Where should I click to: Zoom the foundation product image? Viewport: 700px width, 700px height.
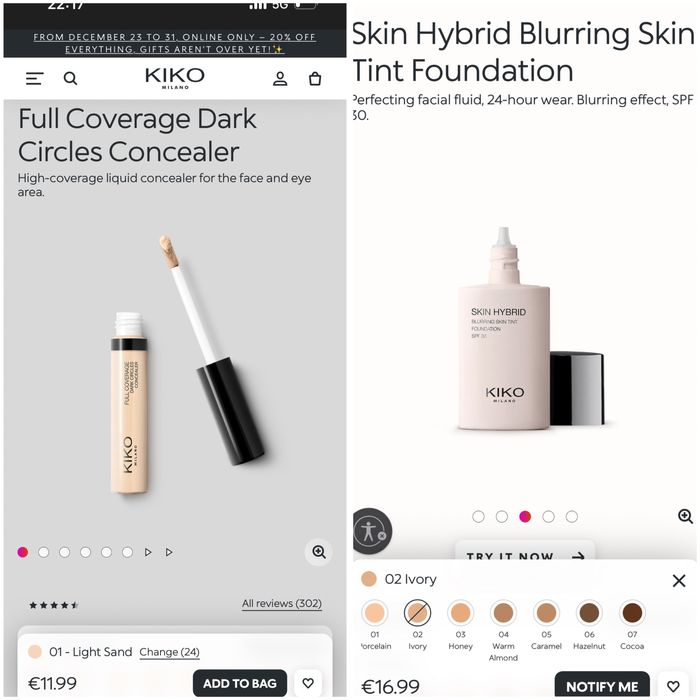685,517
